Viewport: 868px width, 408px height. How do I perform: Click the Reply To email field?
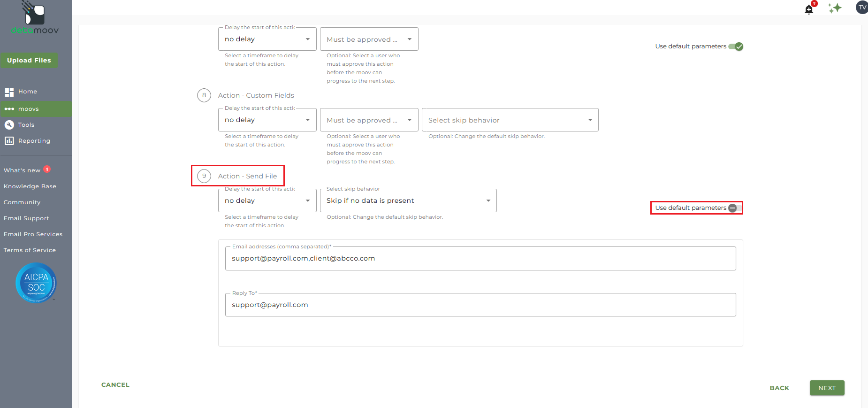(480, 305)
